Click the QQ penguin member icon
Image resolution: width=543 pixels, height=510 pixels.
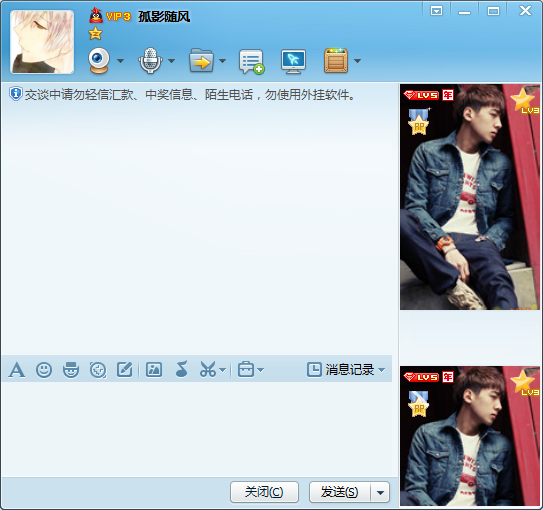(x=96, y=16)
